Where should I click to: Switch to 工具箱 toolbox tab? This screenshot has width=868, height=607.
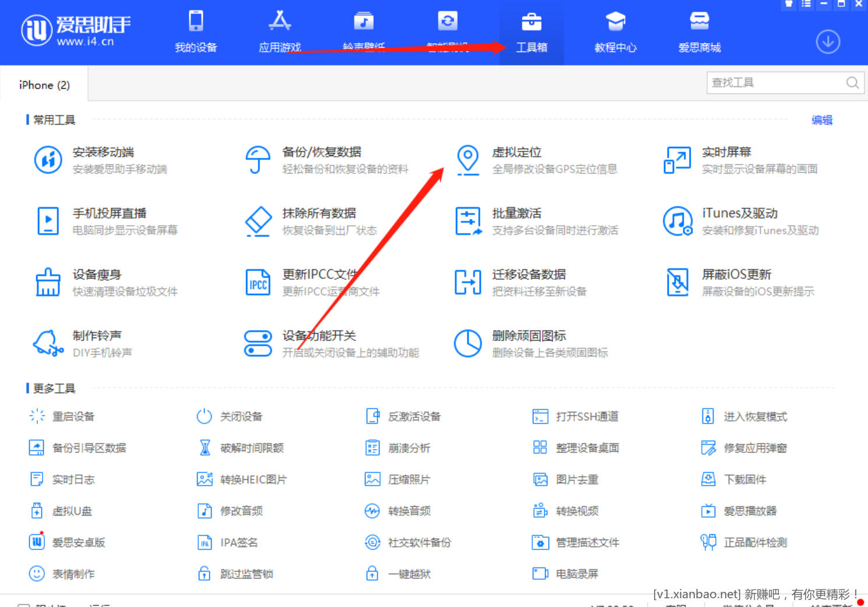[x=532, y=31]
